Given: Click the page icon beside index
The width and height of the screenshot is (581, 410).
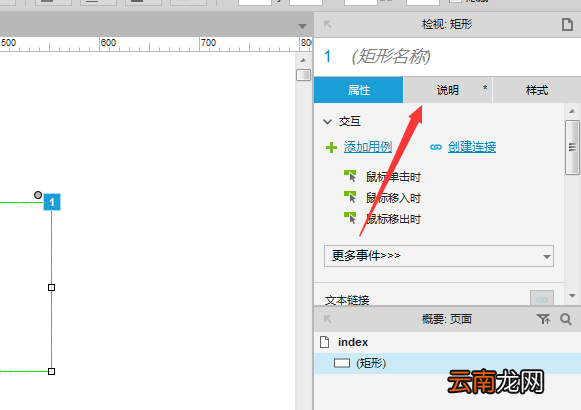Looking at the screenshot, I should [x=325, y=342].
